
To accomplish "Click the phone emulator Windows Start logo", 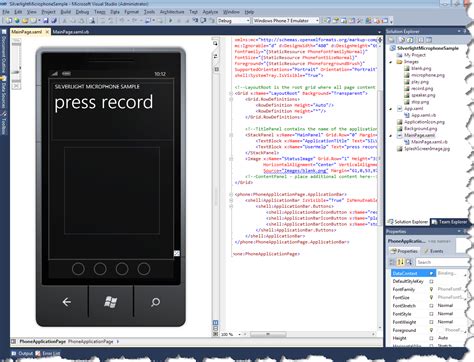I will point(111,302).
